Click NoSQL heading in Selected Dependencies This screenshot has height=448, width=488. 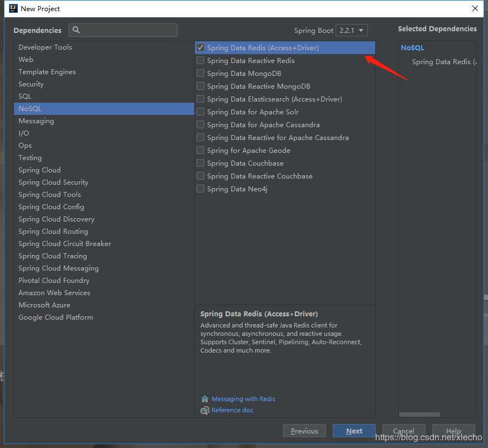tap(413, 48)
